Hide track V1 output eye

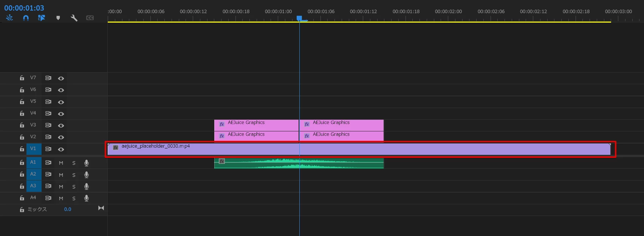[x=61, y=150]
